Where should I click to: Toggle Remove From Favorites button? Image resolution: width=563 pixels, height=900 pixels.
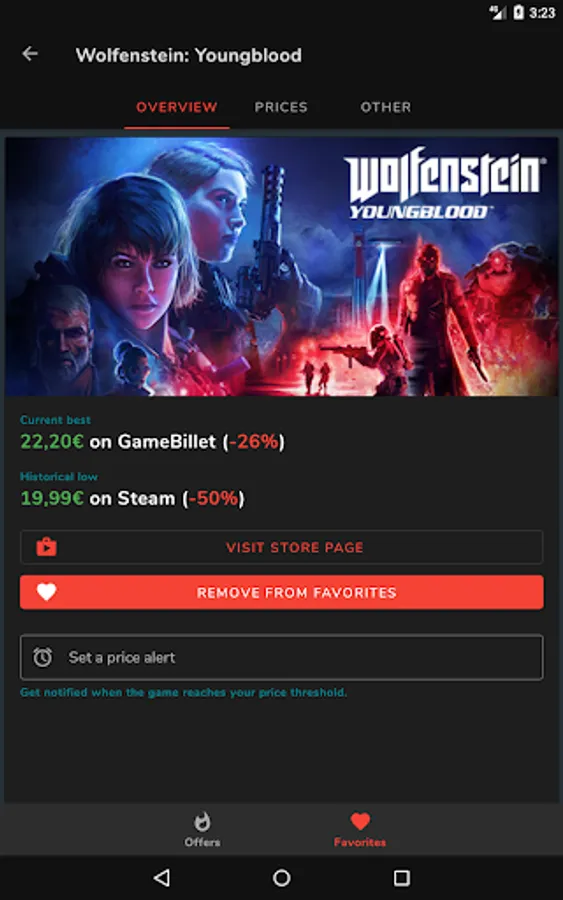[x=281, y=592]
